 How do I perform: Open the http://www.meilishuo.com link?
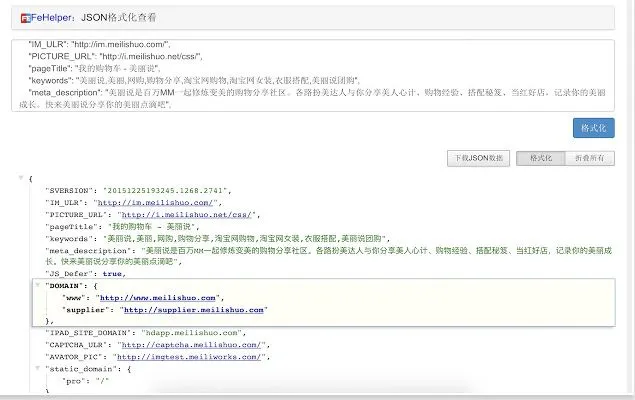point(158,298)
